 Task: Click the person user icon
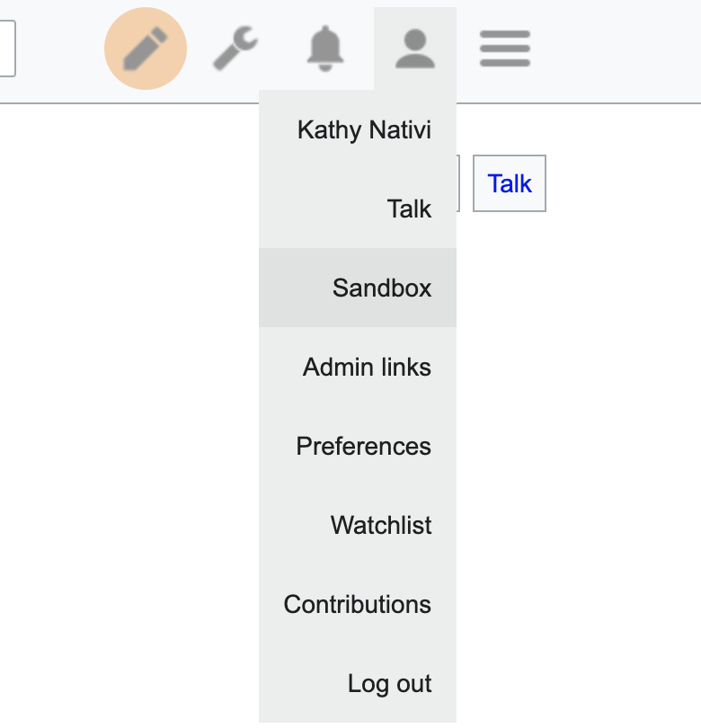pos(415,49)
